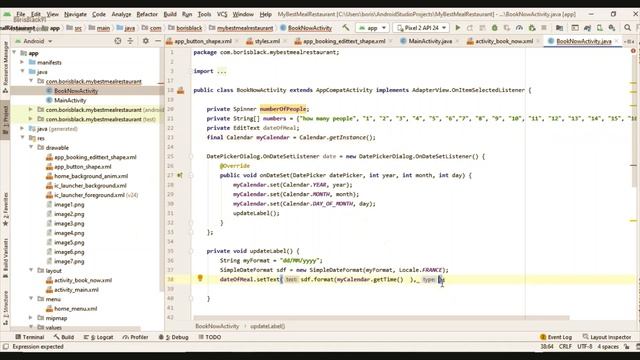Screen dimensions: 640x360
Task: Click the yellow light bulb on line 38
Action: click(200, 278)
